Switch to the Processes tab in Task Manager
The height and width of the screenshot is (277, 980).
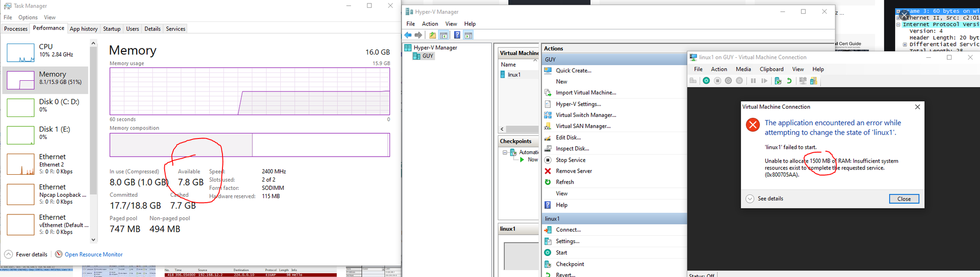pos(16,29)
